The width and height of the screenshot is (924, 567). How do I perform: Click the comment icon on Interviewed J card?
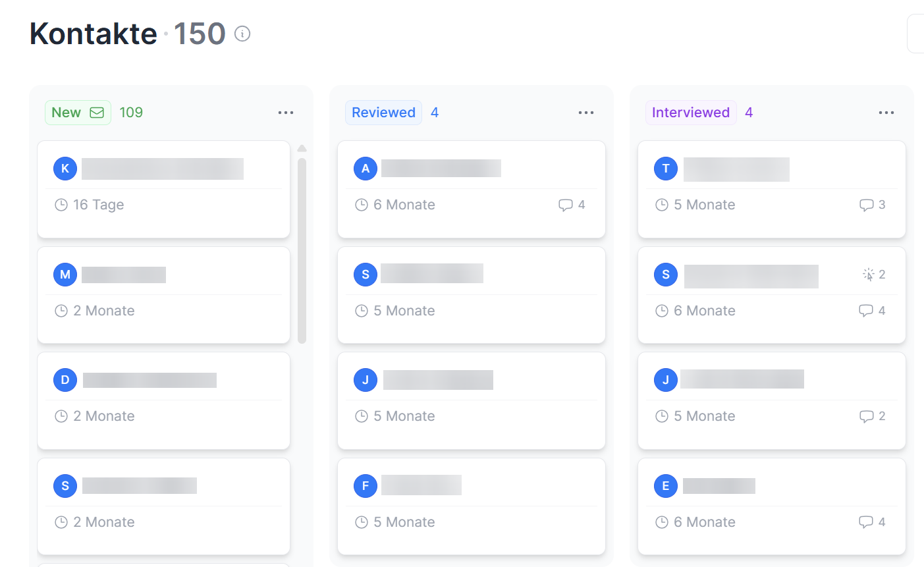point(866,416)
